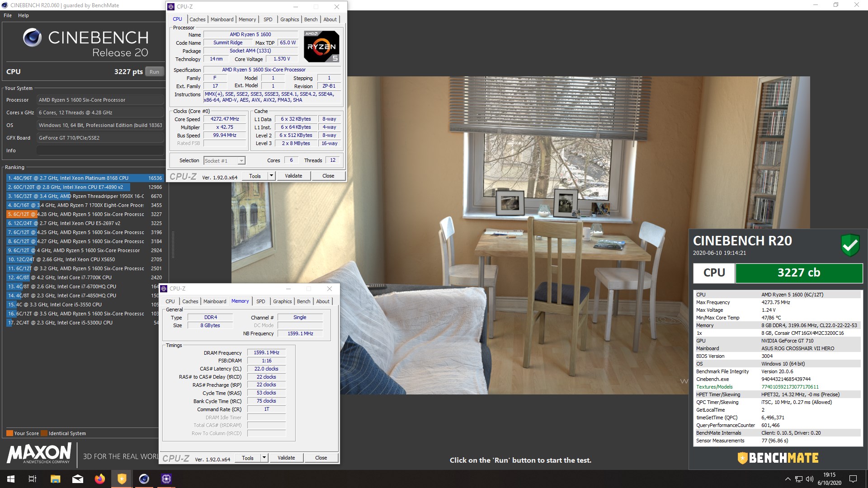Open Windows Start menu
This screenshot has height=488, width=868.
point(11,479)
